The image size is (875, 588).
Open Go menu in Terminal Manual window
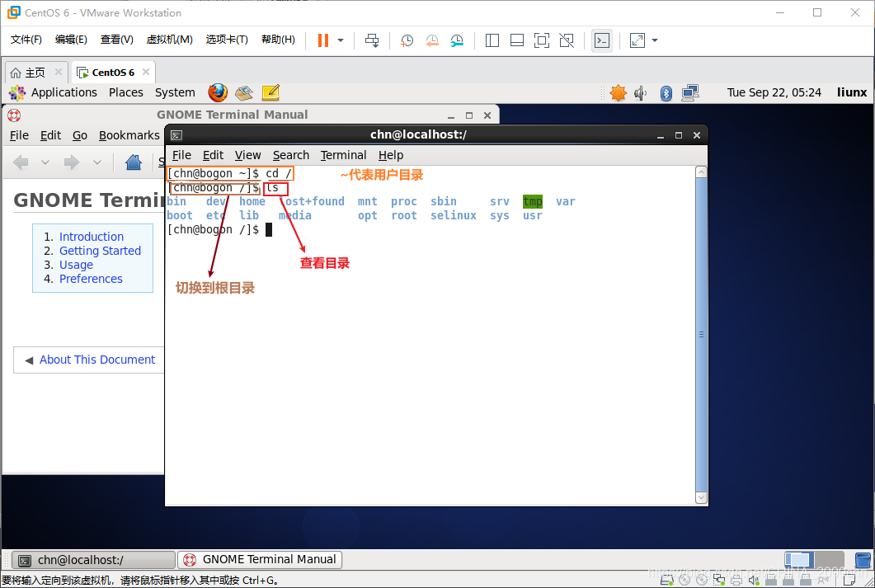[x=80, y=135]
